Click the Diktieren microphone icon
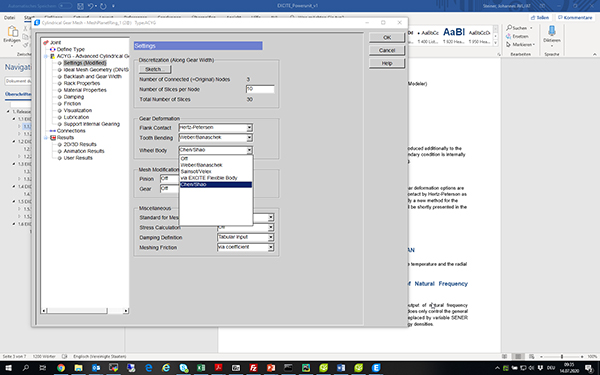Viewport: 600px width, 375px height. 552,31
